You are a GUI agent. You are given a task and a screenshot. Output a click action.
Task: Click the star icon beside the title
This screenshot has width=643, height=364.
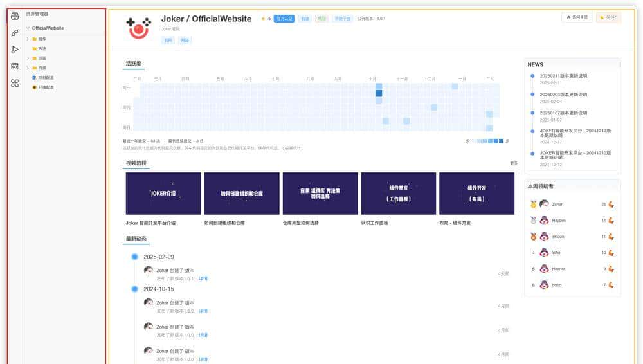(x=263, y=19)
